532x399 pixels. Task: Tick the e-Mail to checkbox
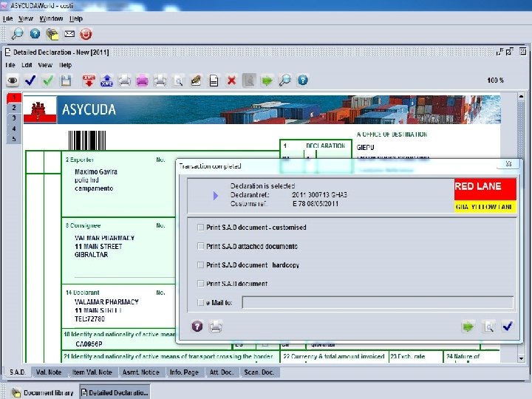coord(200,302)
